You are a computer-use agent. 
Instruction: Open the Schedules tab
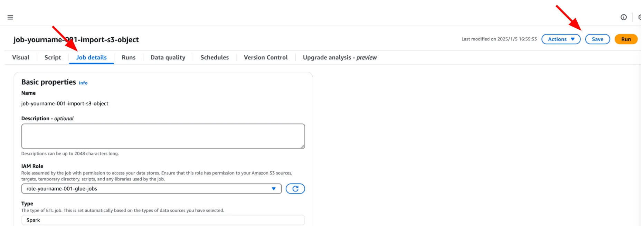point(215,57)
